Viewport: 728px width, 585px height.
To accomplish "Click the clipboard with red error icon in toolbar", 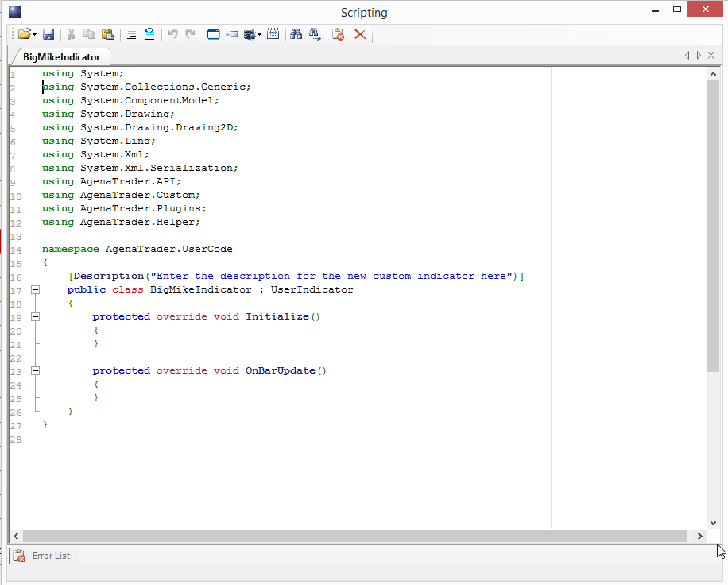I will click(338, 34).
